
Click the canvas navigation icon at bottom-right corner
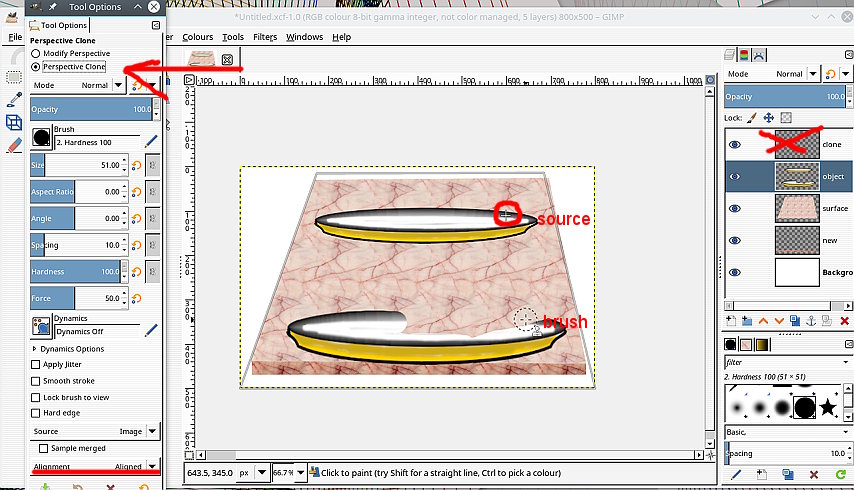point(710,455)
